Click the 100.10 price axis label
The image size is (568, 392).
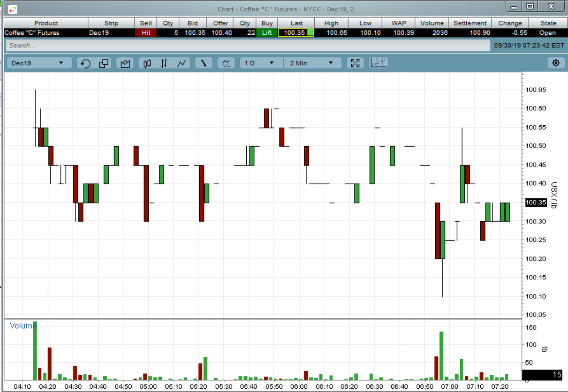pos(535,296)
